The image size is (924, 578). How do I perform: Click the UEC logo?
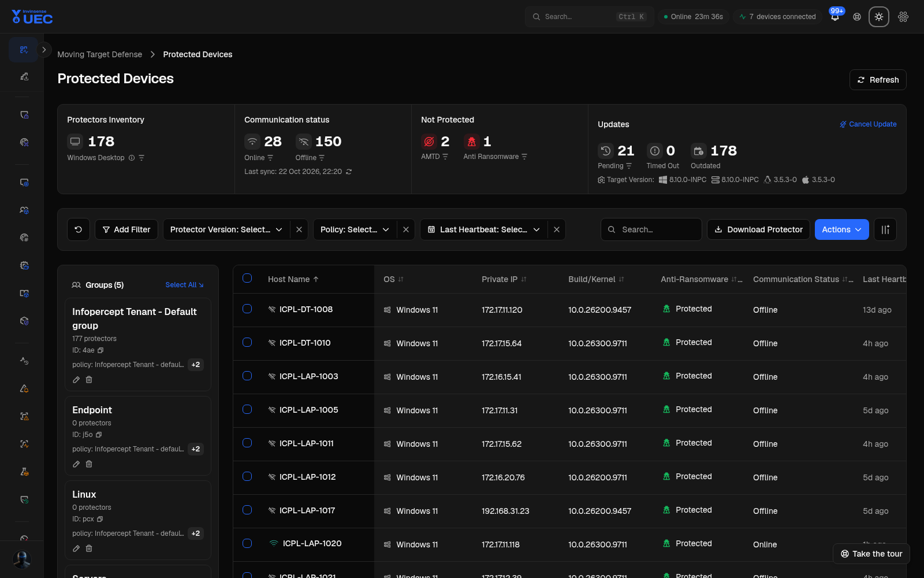coord(32,17)
